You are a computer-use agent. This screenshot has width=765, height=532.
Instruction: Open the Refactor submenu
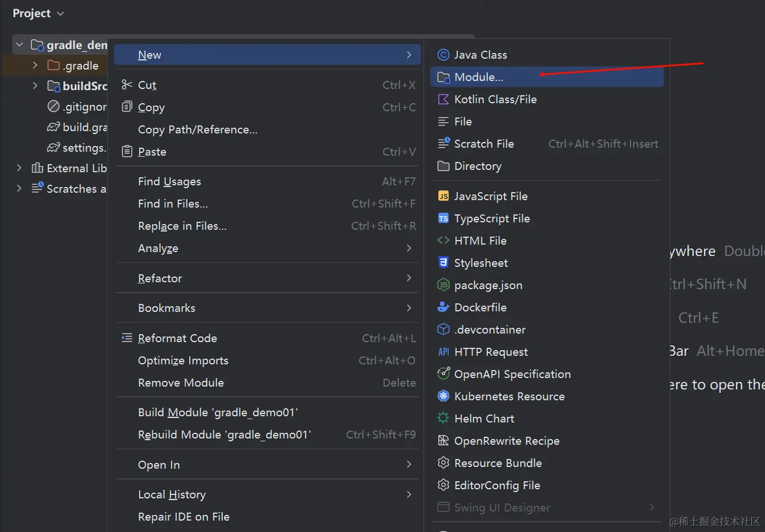point(267,278)
